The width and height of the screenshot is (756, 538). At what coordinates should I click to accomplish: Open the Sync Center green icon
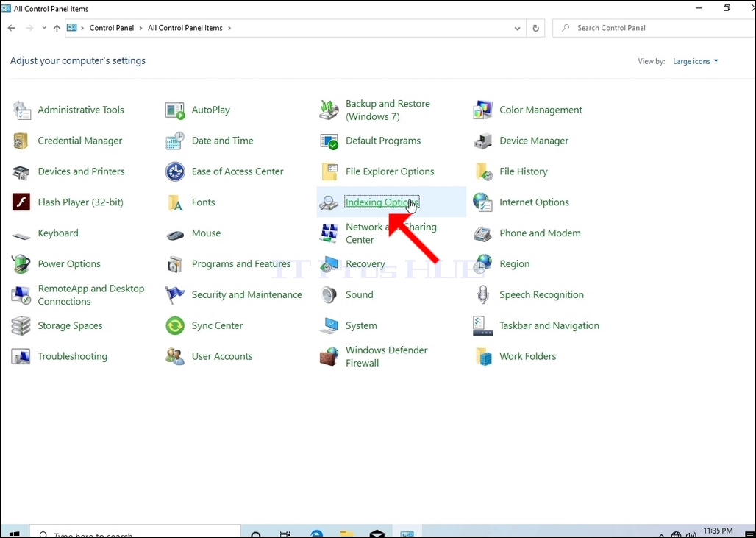pos(175,326)
